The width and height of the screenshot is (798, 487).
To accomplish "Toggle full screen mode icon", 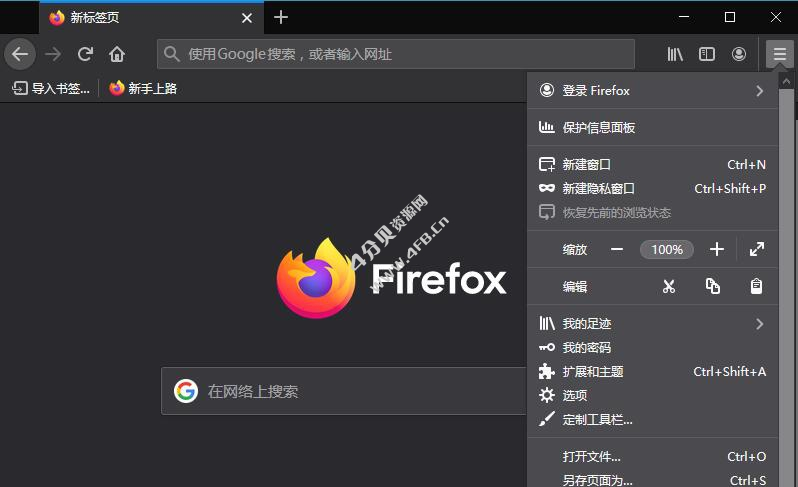I will coord(757,249).
